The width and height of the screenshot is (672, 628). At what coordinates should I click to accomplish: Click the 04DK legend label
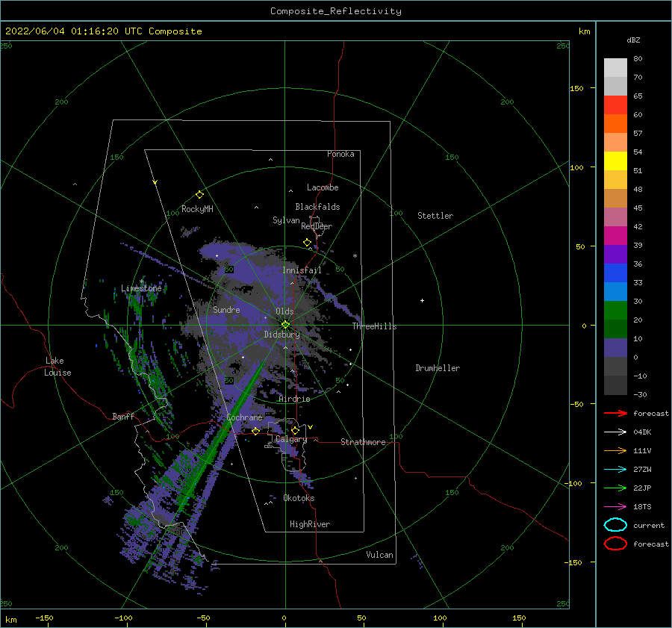642,432
